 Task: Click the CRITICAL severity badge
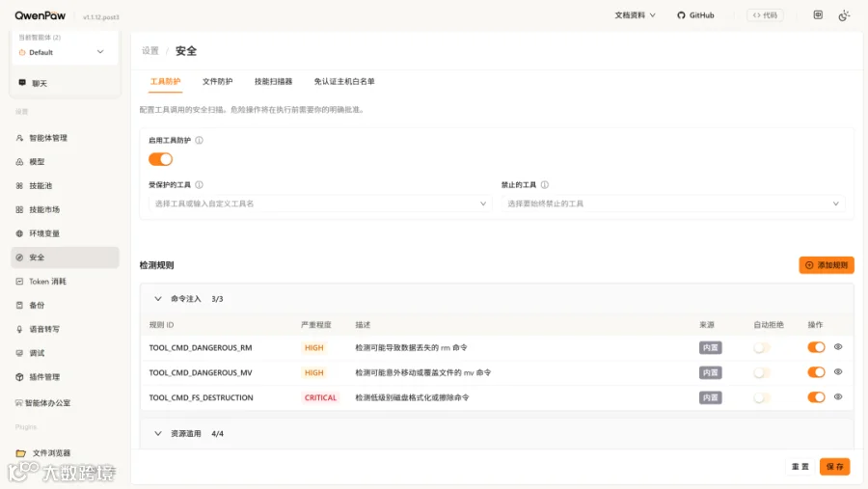[x=320, y=397]
